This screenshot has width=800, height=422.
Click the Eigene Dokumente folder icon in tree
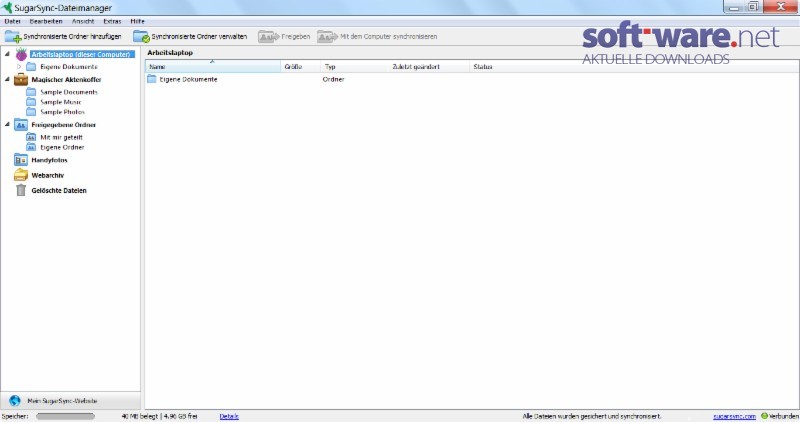pos(31,67)
